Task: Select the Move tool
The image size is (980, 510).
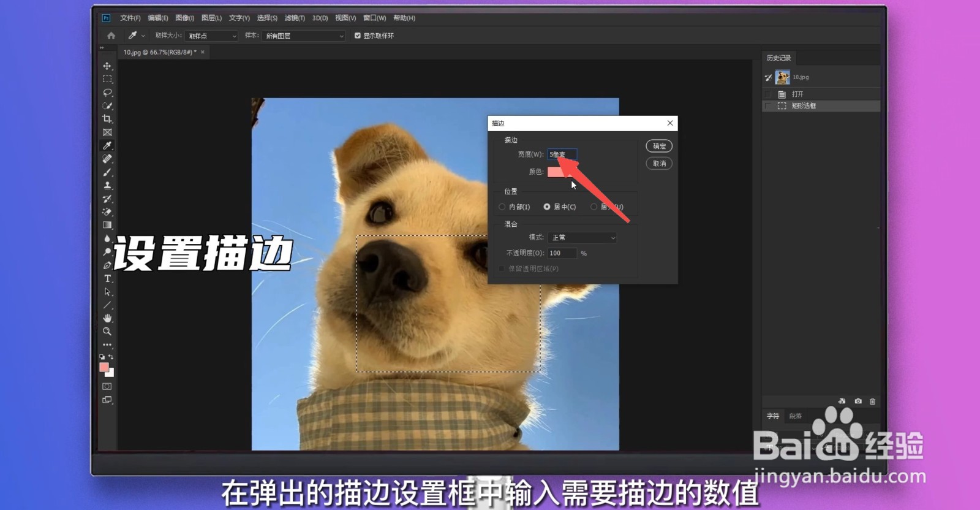Action: pos(107,66)
